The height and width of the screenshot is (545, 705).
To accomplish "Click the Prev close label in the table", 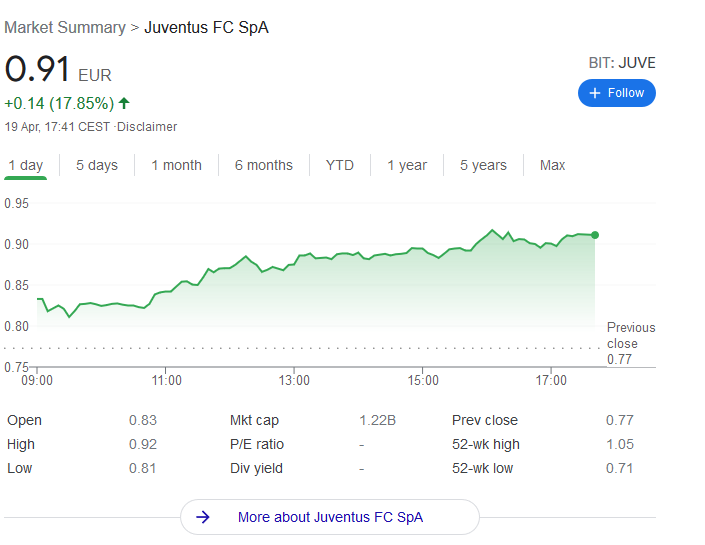I will pyautogui.click(x=485, y=420).
